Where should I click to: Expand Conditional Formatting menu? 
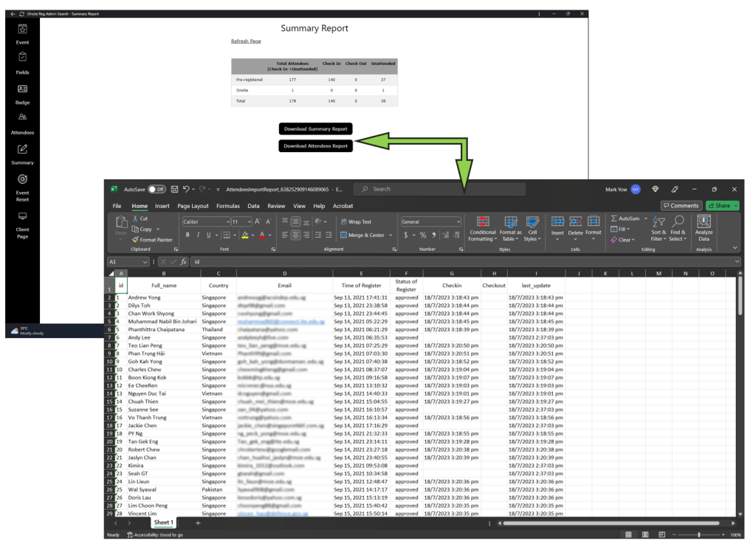(x=483, y=229)
